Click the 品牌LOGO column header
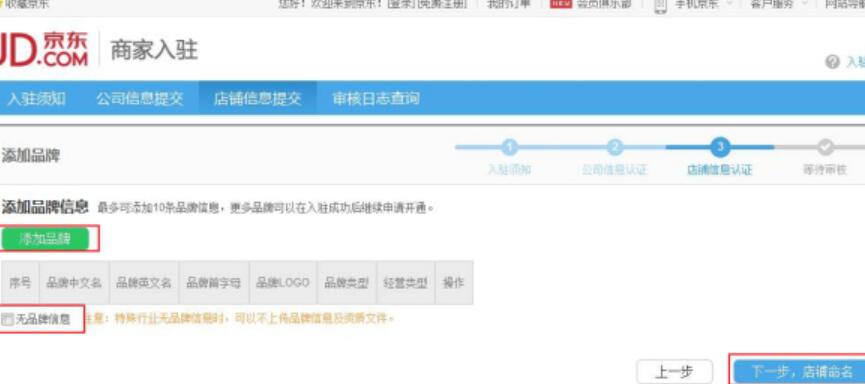 (x=282, y=282)
